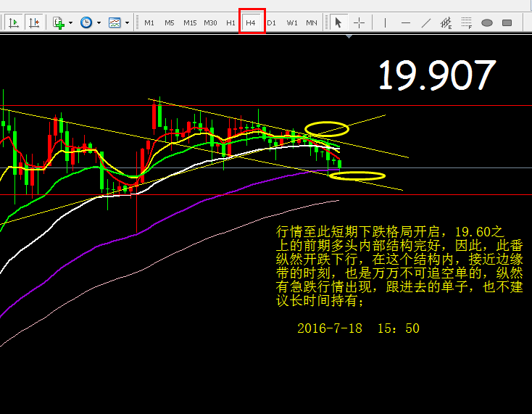Viewport: 532px width, 414px height.
Task: Select the D1 timeframe button
Action: coord(272,22)
